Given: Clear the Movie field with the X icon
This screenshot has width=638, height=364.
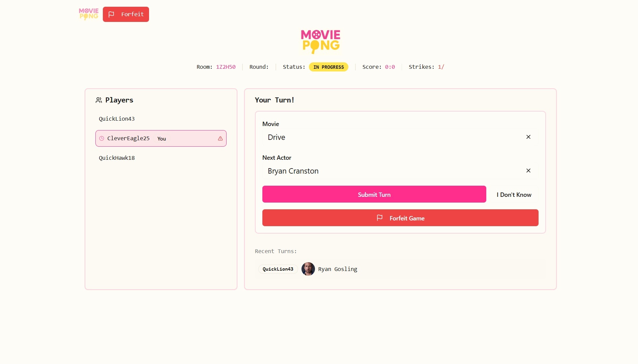Looking at the screenshot, I should 528,137.
